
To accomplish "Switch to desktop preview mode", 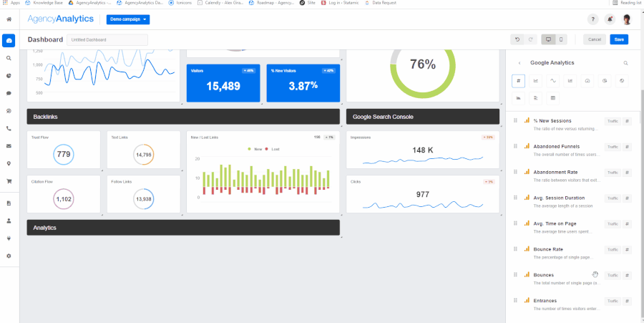I will (x=548, y=39).
